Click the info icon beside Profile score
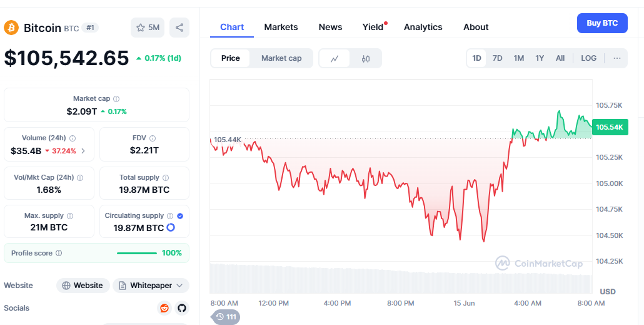 tap(59, 253)
